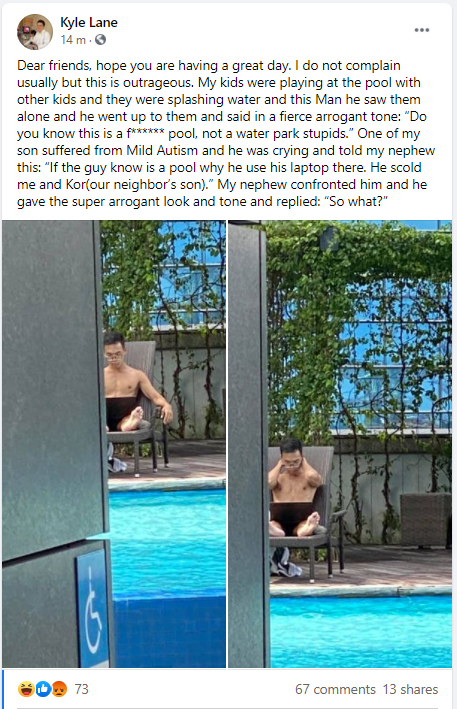Click the post's text paragraph
Image resolution: width=457 pixels, height=709 pixels.
[x=226, y=133]
